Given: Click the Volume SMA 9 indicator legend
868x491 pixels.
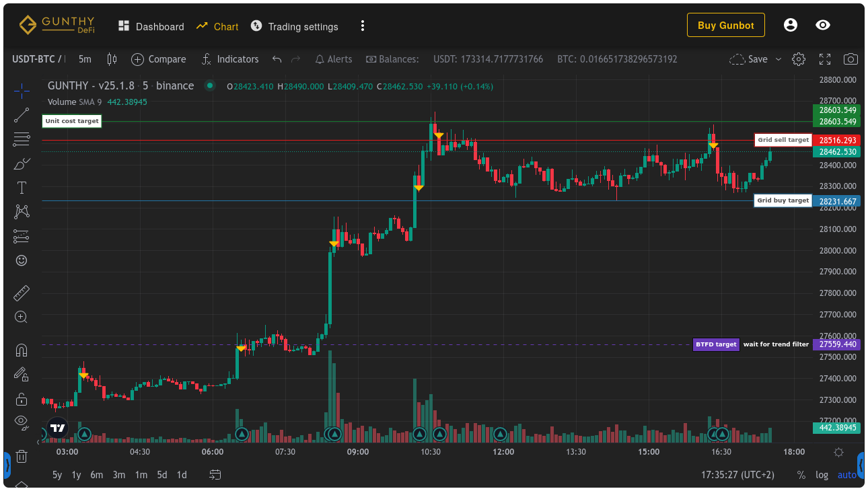Looking at the screenshot, I should (98, 102).
